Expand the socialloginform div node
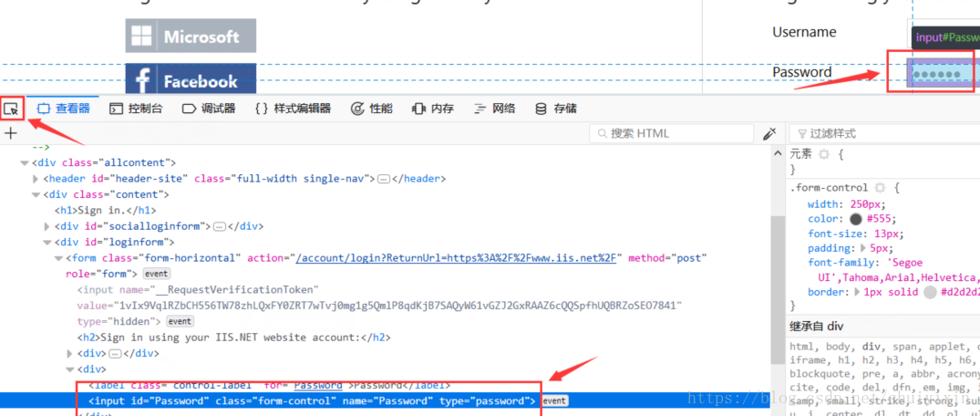980x416 pixels. tap(47, 226)
